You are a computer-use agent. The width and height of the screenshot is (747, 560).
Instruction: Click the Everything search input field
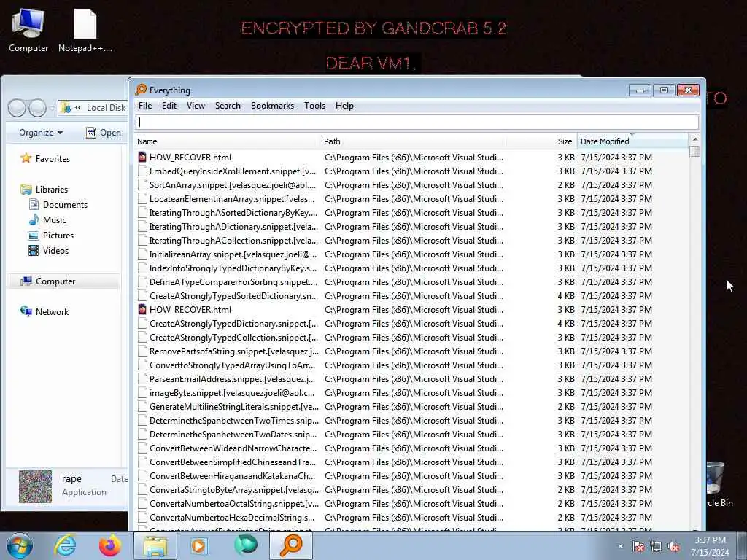click(x=417, y=122)
